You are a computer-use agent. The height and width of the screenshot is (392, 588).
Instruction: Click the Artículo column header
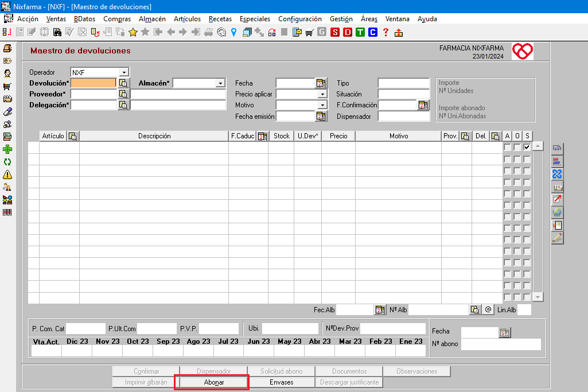pos(53,136)
